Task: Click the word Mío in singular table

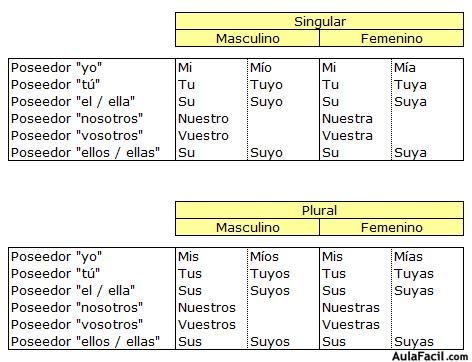Action: (261, 68)
